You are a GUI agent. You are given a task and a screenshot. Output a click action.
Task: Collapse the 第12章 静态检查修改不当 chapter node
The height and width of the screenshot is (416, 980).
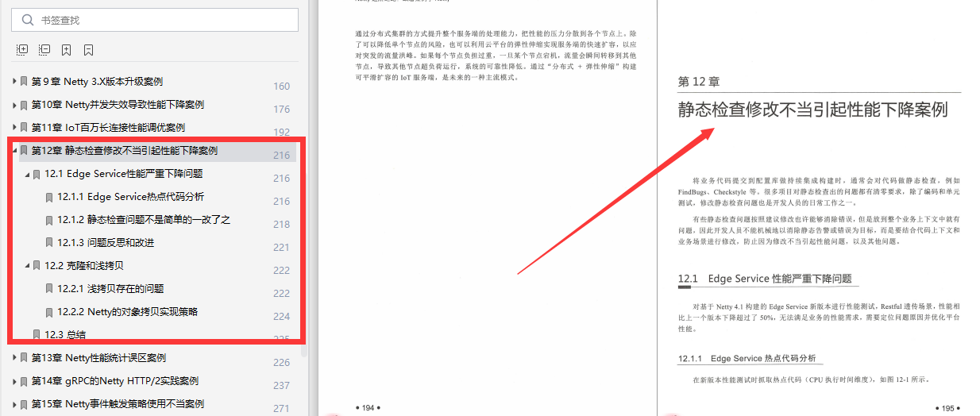14,151
